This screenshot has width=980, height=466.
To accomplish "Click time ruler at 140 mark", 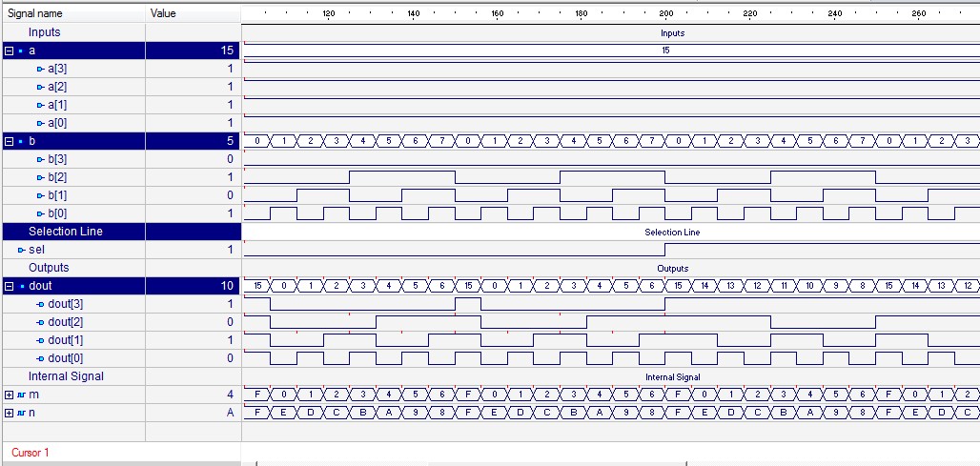I will click(413, 13).
